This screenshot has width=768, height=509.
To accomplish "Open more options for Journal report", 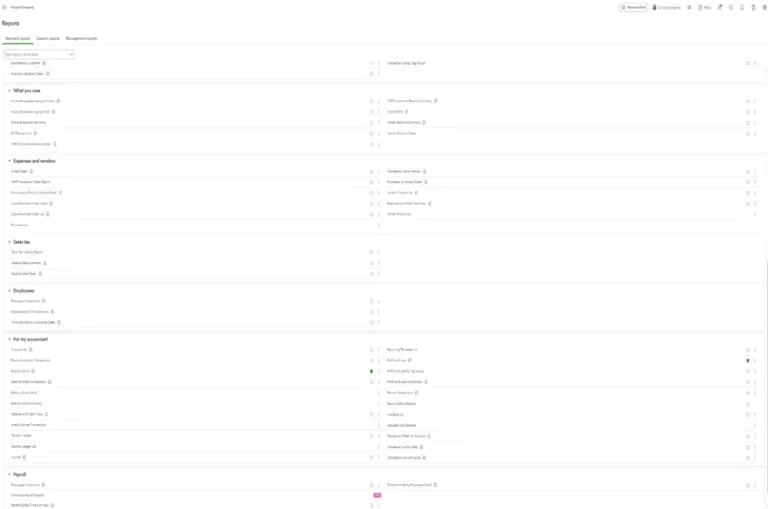I will [379, 458].
